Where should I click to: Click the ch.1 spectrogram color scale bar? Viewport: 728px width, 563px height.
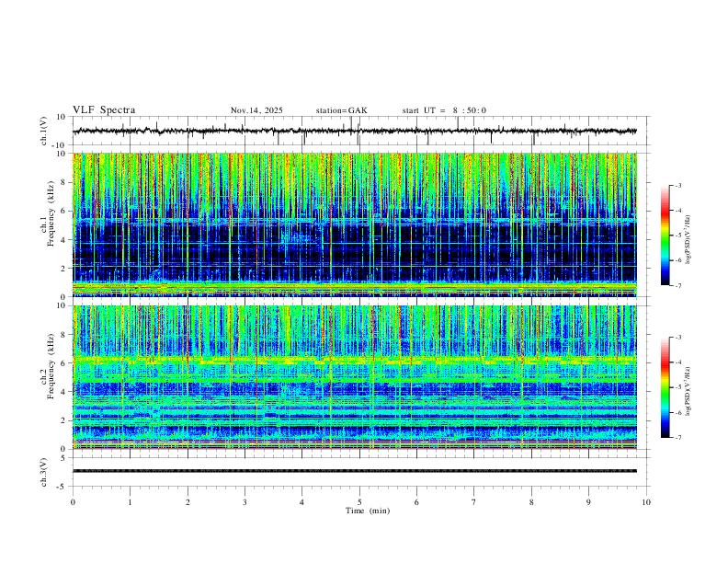coord(665,236)
